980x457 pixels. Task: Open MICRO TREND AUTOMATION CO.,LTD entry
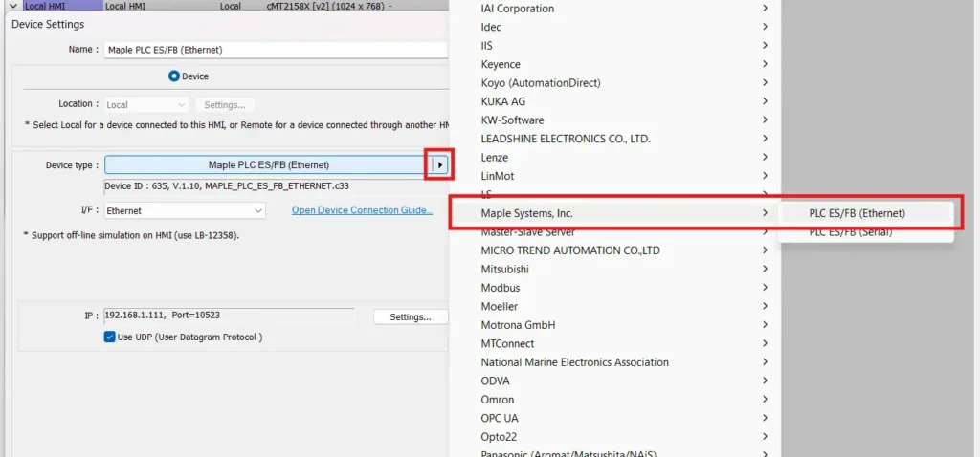click(614, 251)
